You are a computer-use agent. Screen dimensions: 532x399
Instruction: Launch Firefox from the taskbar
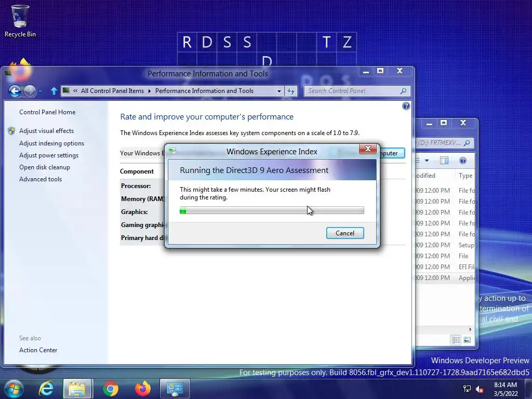coord(142,389)
